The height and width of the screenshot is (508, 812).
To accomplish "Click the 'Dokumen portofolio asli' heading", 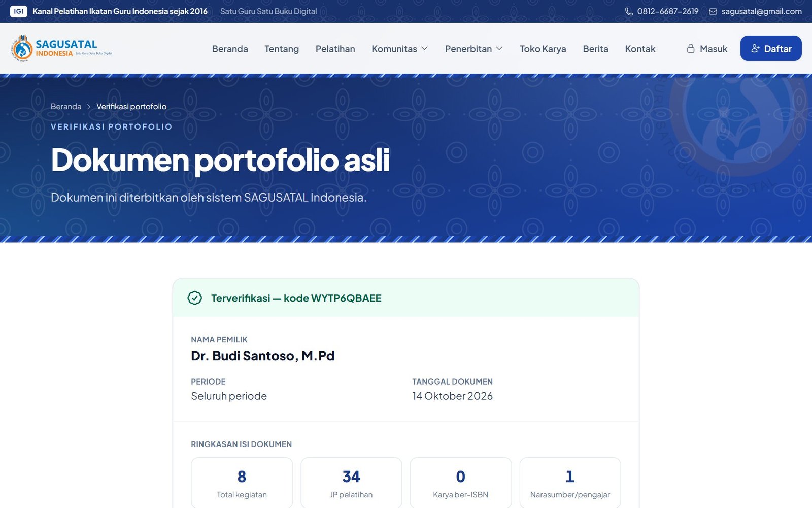I will pyautogui.click(x=221, y=161).
